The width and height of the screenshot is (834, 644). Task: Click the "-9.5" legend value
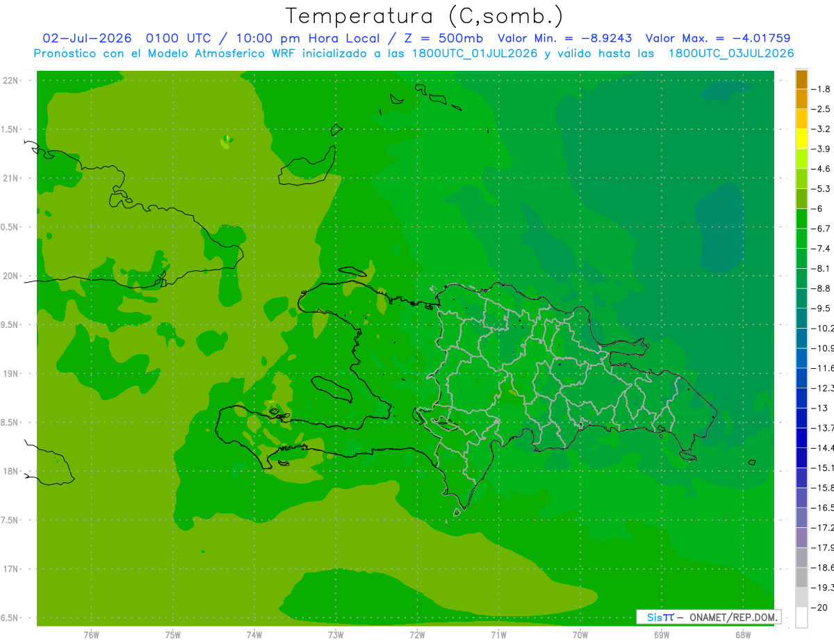pyautogui.click(x=821, y=308)
